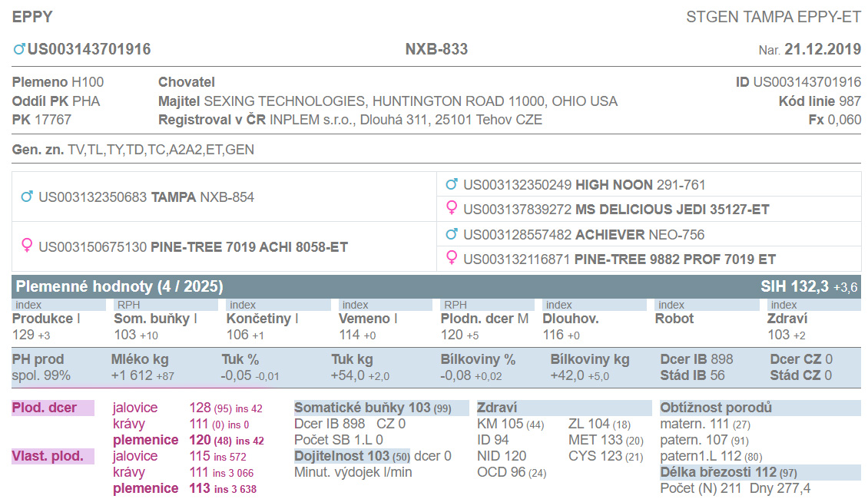The height and width of the screenshot is (499, 868).
Task: Open grandsire HIGH NOON 291-761
Action: coord(584,185)
